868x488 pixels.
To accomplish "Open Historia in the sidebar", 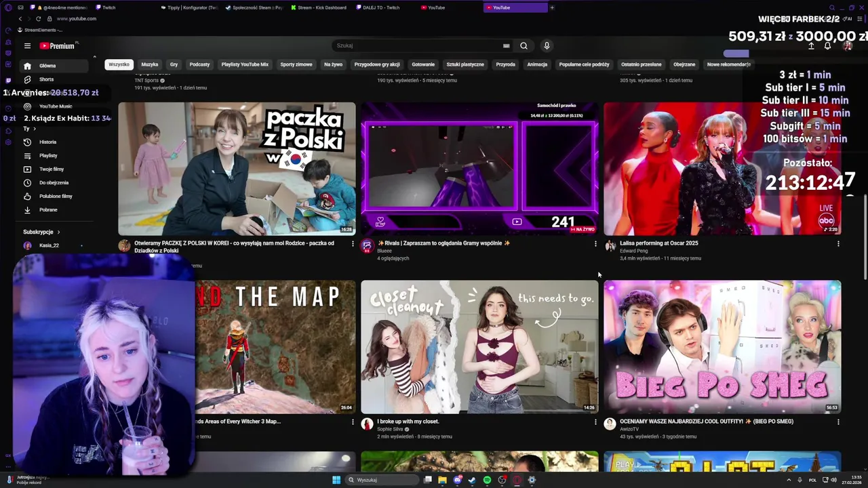I will tap(54, 142).
